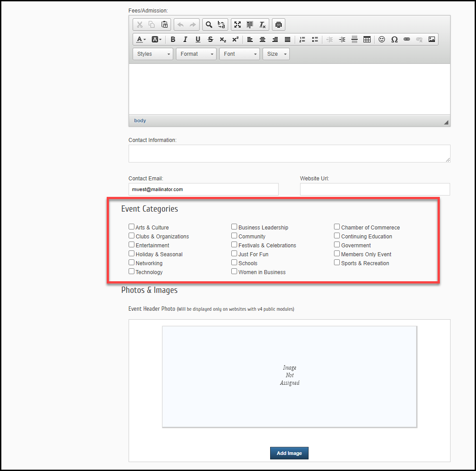Check Women in Business category

pyautogui.click(x=234, y=271)
